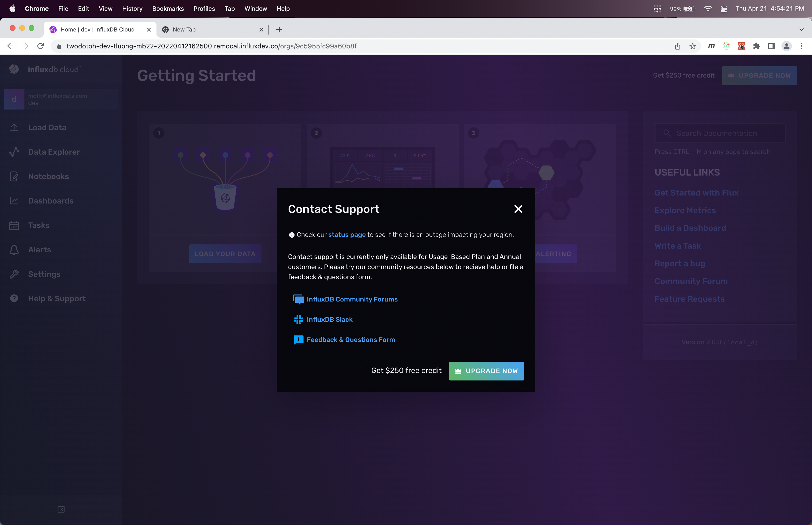Screen dimensions: 812x525
Task: Open the status page link
Action: click(x=347, y=235)
